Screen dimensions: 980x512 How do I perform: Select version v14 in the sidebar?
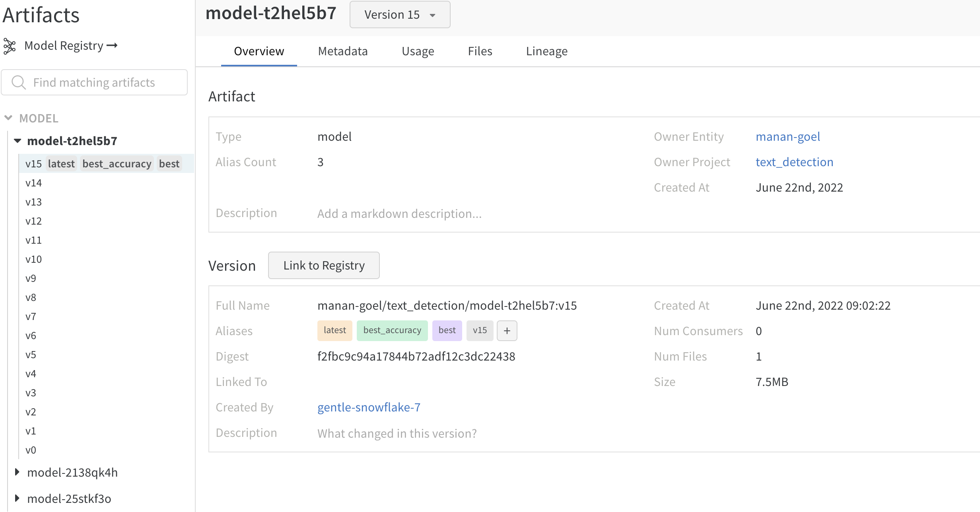pos(33,182)
